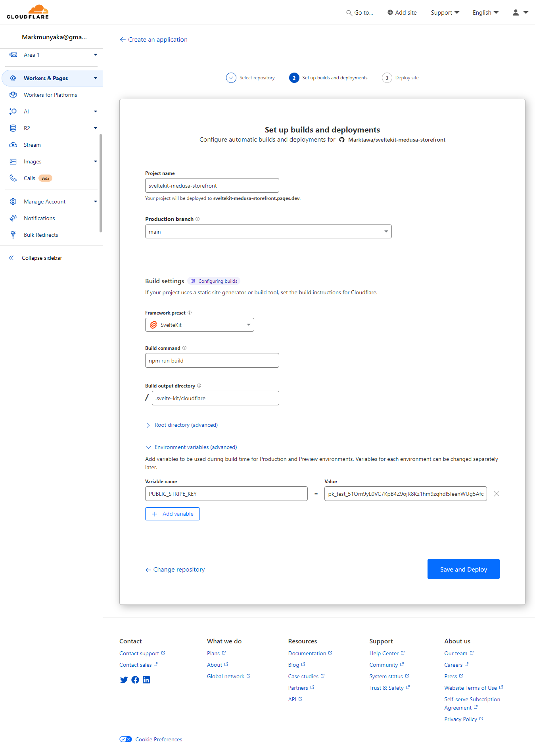Open the Help Center footer link

[x=387, y=653]
